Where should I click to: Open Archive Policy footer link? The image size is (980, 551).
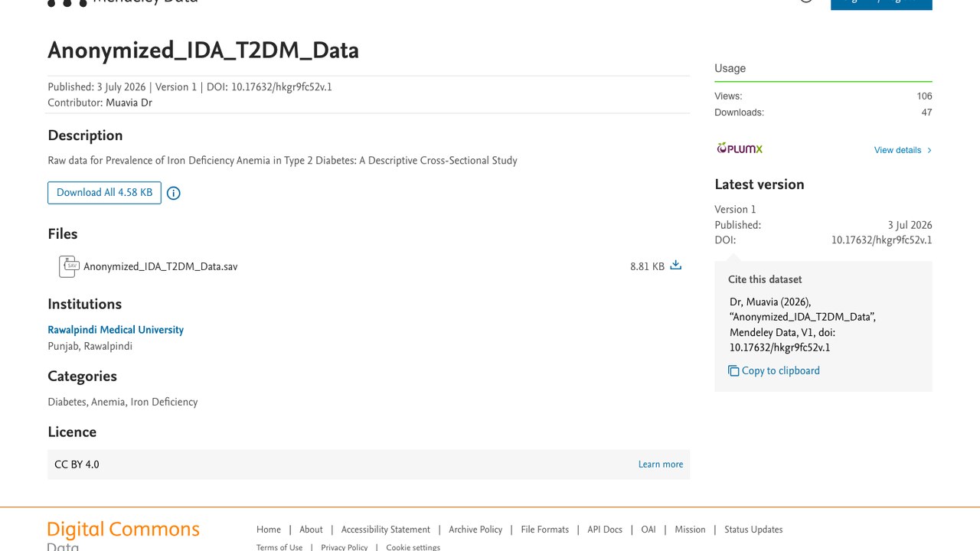coord(475,530)
